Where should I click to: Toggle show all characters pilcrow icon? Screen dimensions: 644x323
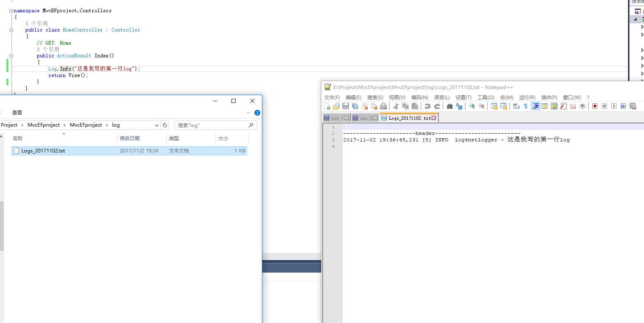pyautogui.click(x=525, y=106)
